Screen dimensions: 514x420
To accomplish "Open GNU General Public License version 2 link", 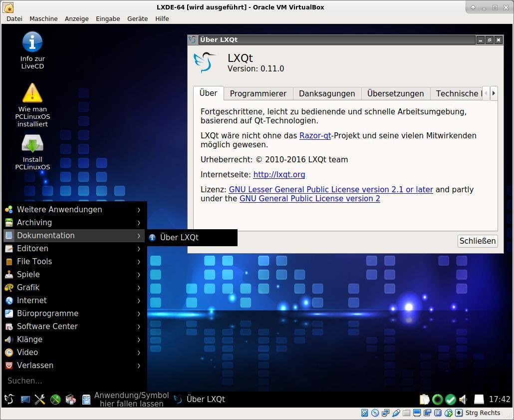I will (310, 199).
